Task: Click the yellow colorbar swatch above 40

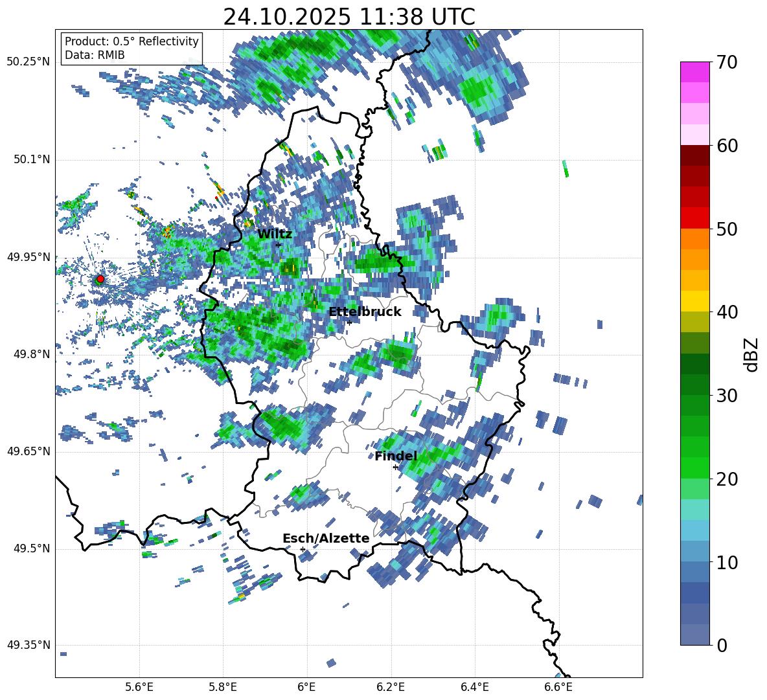Action: (x=694, y=302)
